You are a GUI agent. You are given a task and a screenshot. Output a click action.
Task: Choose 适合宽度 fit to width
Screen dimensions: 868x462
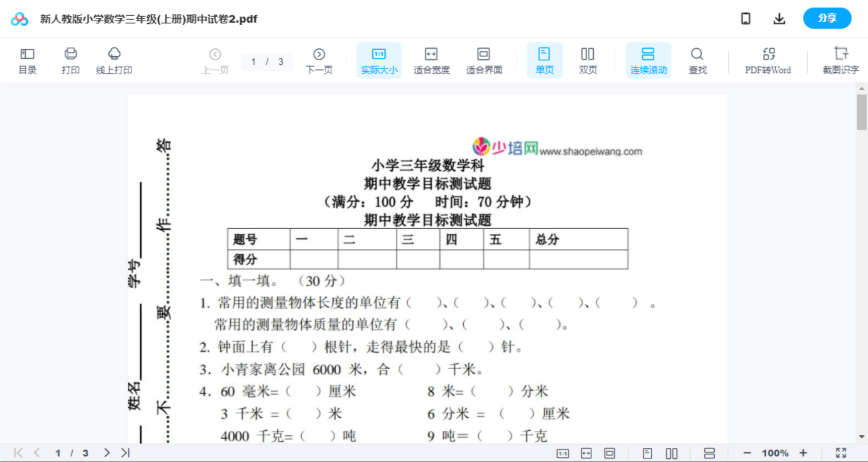[431, 60]
